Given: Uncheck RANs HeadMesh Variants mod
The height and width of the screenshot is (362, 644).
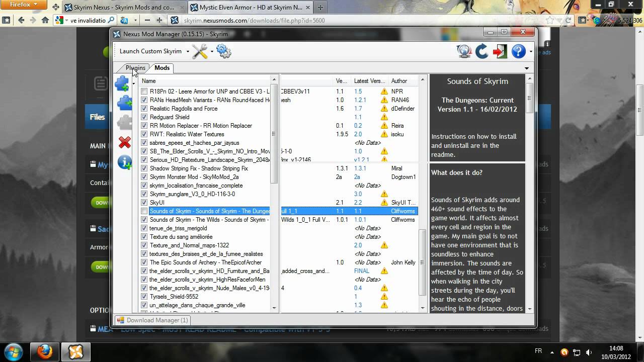Looking at the screenshot, I should (x=144, y=100).
